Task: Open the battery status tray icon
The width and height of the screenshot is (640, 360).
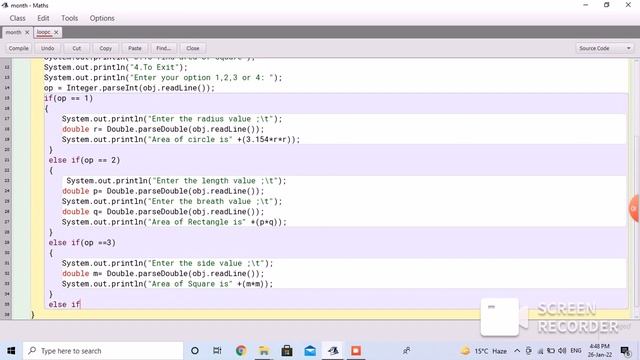Action: [551, 351]
